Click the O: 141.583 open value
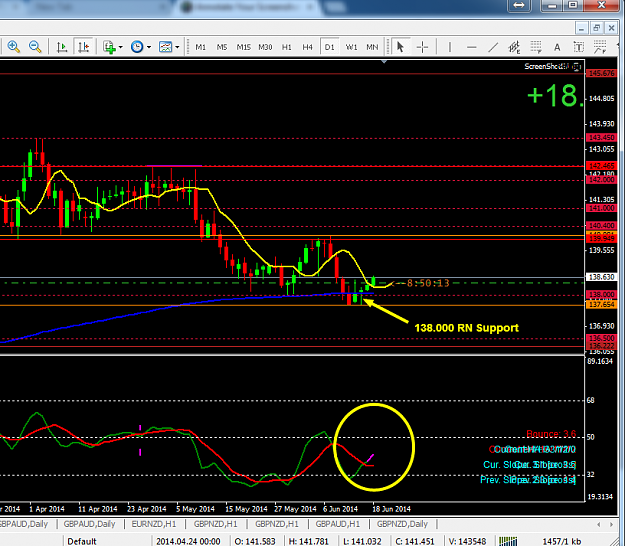This screenshot has width=625, height=546. (255, 541)
